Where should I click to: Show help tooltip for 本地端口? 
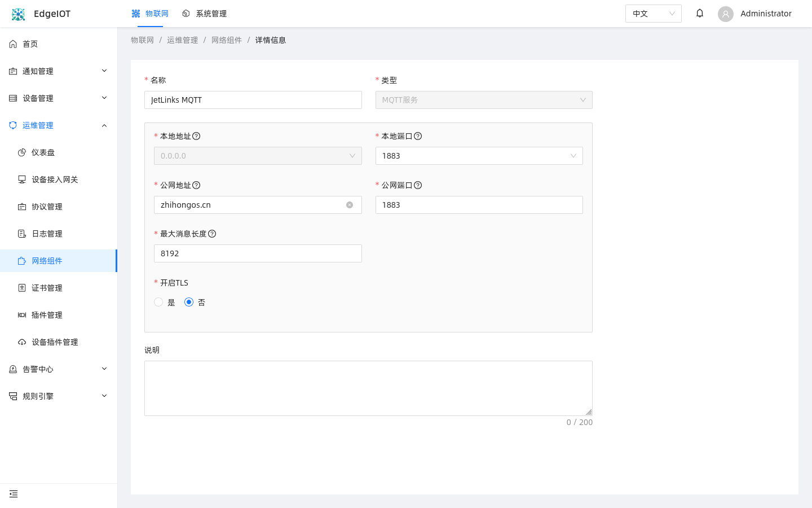418,136
